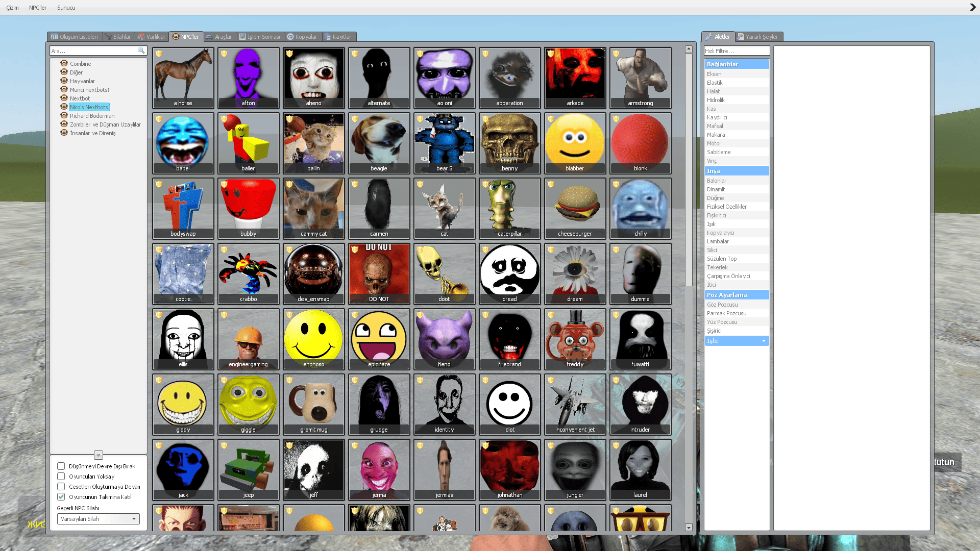This screenshot has height=551, width=980.
Task: Open the Nextbot category in tree
Action: tap(80, 98)
